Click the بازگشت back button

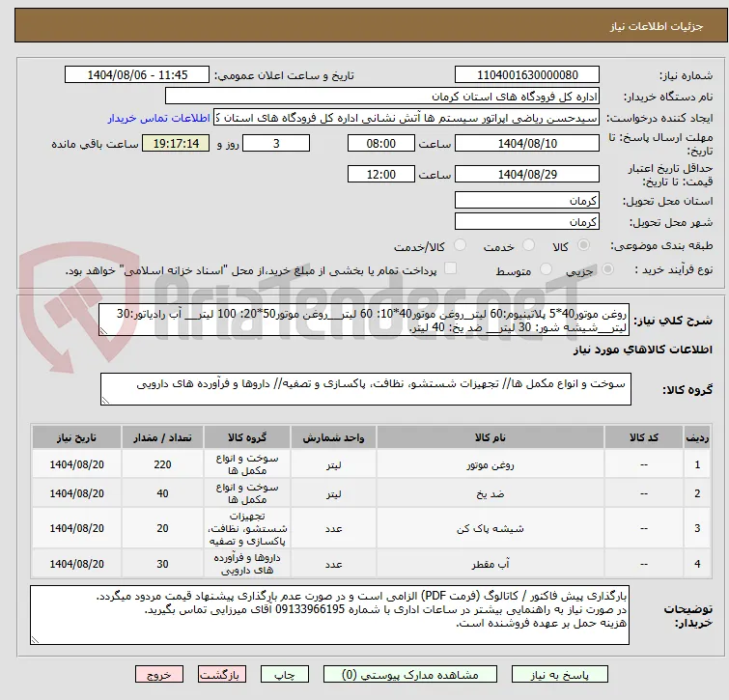pos(222,675)
